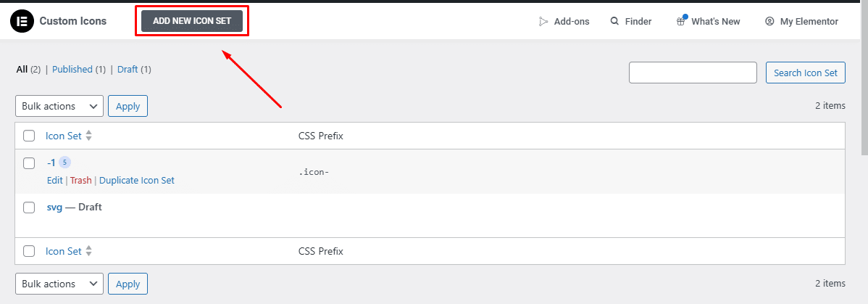Click the What's New gift icon
The height and width of the screenshot is (304, 868).
[681, 22]
